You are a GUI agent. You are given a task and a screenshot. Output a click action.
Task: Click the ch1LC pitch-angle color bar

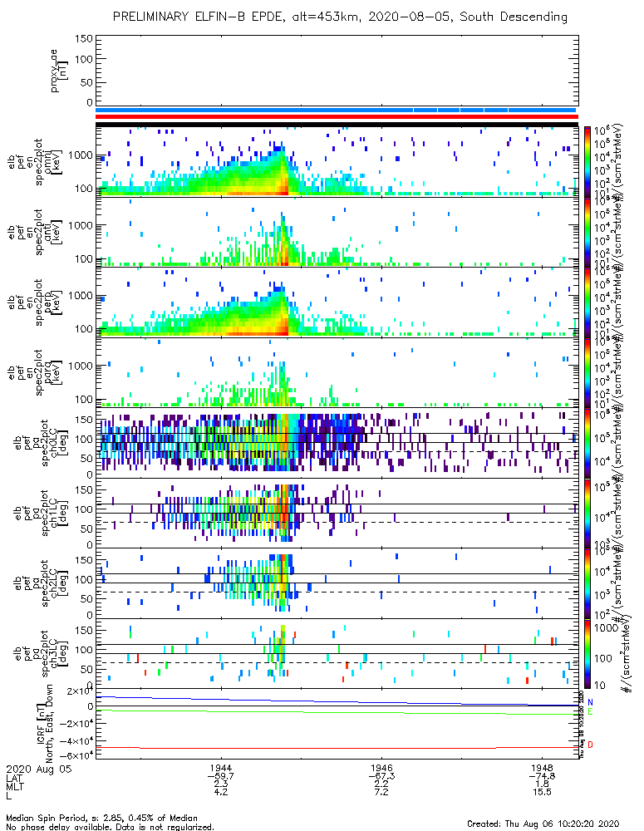(587, 513)
